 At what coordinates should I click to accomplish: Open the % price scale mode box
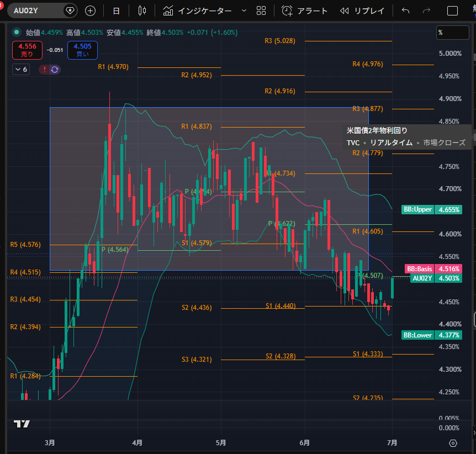pos(453,33)
